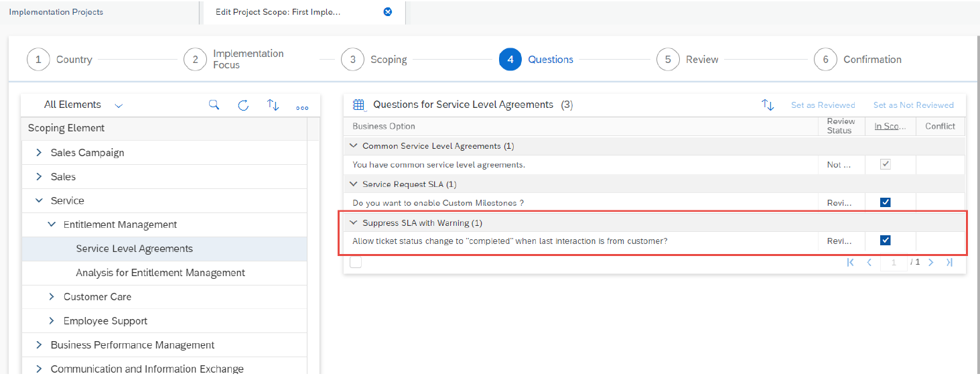Viewport: 980px width, 378px height.
Task: Click the table grid icon beside Questions title
Action: click(x=358, y=105)
